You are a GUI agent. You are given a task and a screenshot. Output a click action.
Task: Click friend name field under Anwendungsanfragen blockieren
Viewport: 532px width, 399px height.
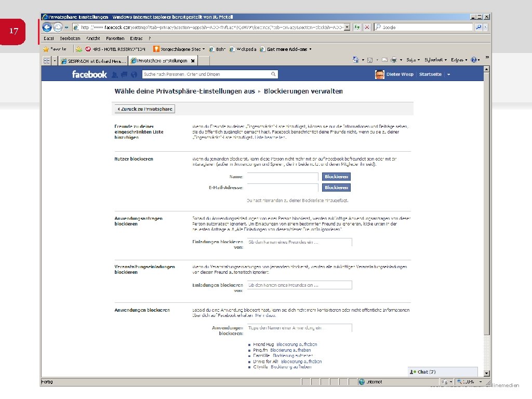point(300,242)
